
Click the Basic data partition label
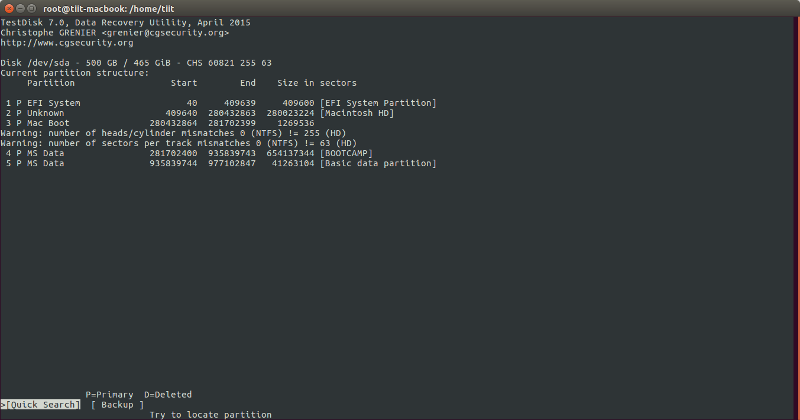pyautogui.click(x=378, y=163)
